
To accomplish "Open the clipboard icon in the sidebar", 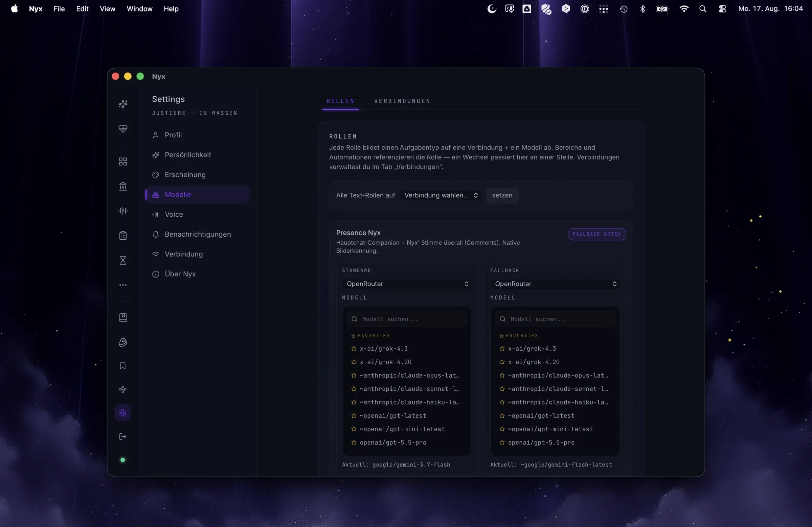I will coord(123,236).
